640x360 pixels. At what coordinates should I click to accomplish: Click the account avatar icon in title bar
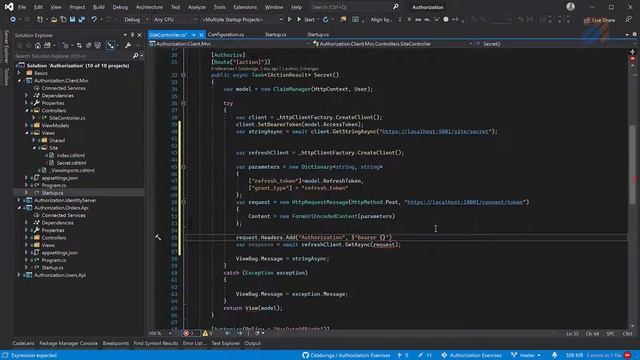point(571,7)
